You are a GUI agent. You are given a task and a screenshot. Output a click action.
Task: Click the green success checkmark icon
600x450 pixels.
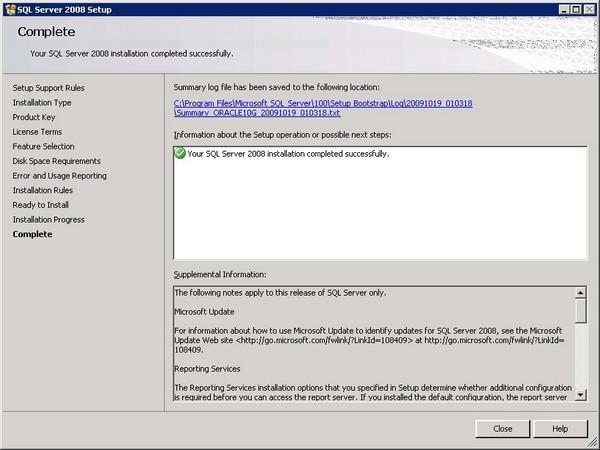(x=180, y=154)
